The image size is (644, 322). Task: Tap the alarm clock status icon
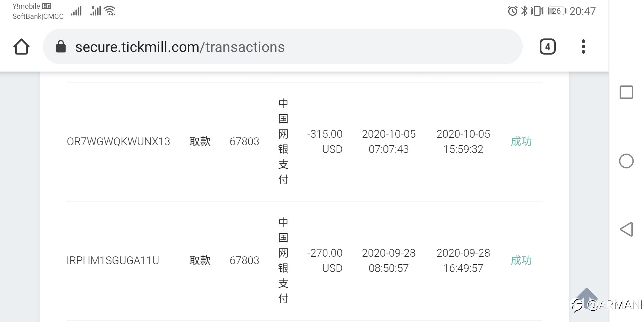click(x=513, y=11)
